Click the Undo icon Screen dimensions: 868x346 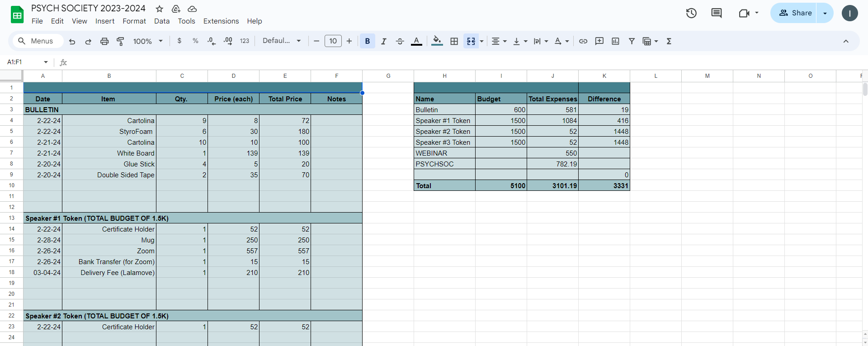72,41
